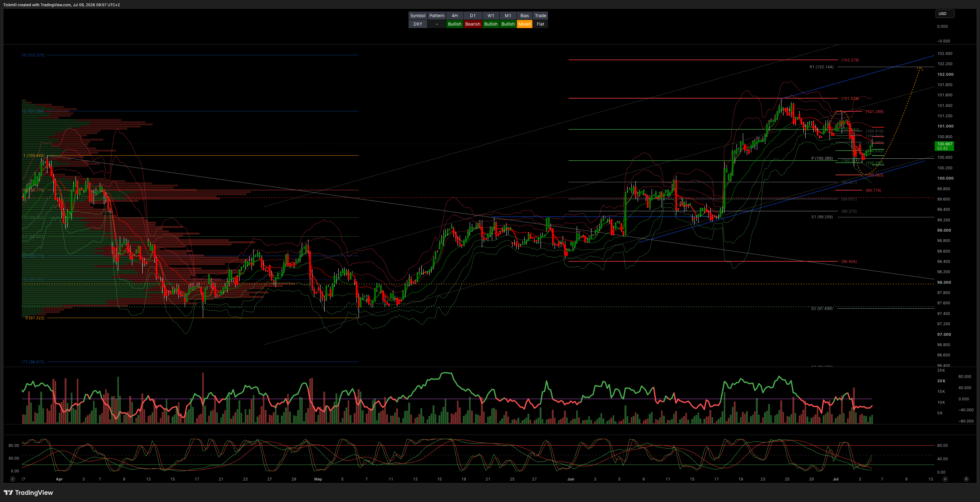Click the orange Mixed bias cell
The width and height of the screenshot is (980, 502).
[x=525, y=24]
